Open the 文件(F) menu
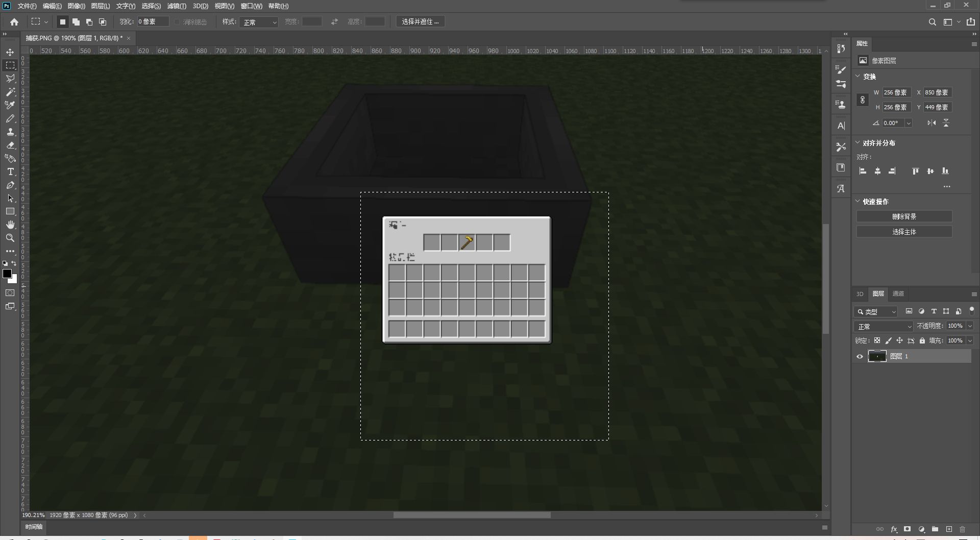The width and height of the screenshot is (980, 540). [27, 6]
